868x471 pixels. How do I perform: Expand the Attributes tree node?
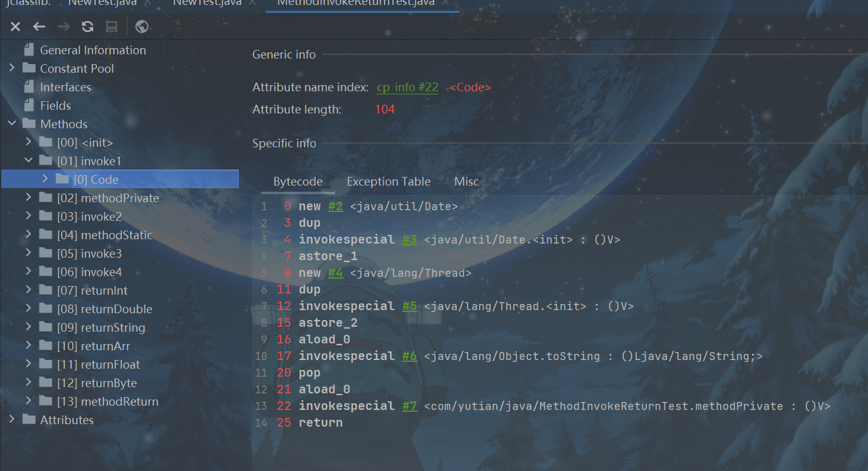[12, 420]
